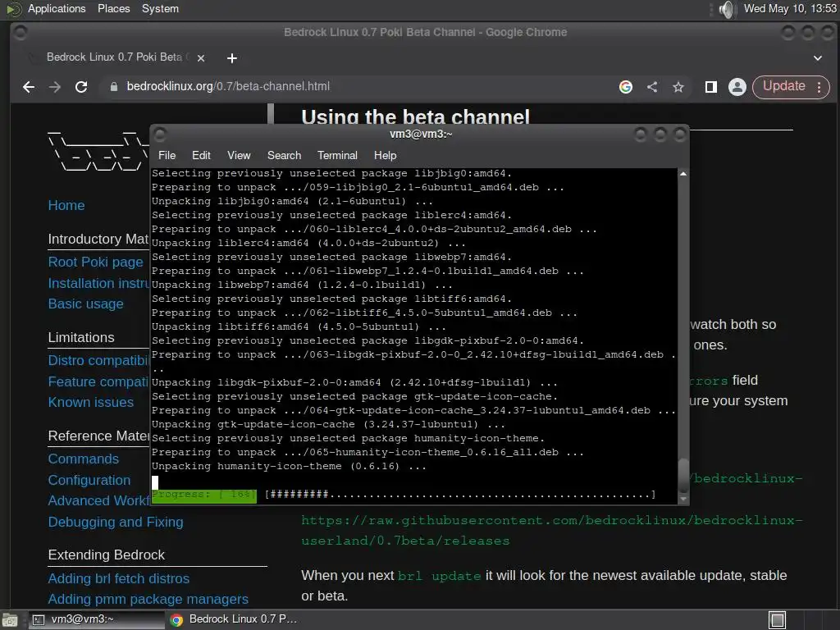Viewport: 840px width, 630px height.
Task: Open Google icon in the address bar
Action: [x=626, y=87]
